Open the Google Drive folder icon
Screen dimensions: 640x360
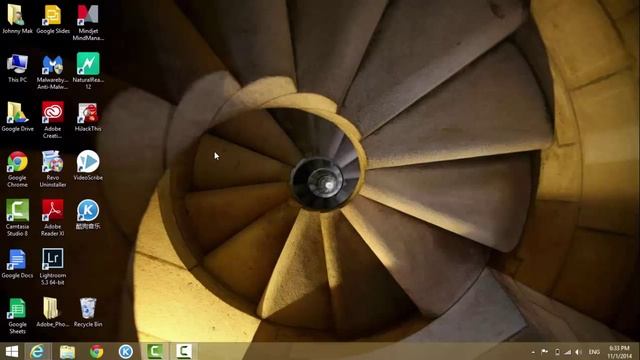tap(17, 117)
